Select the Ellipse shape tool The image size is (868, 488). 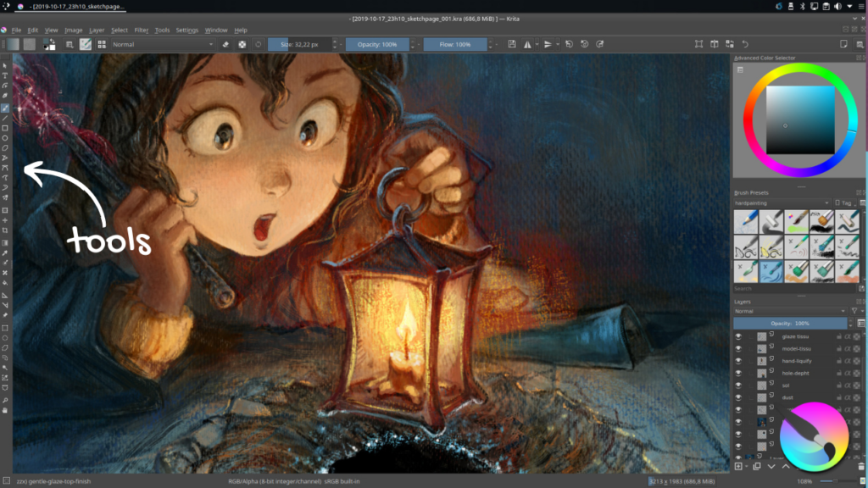5,138
